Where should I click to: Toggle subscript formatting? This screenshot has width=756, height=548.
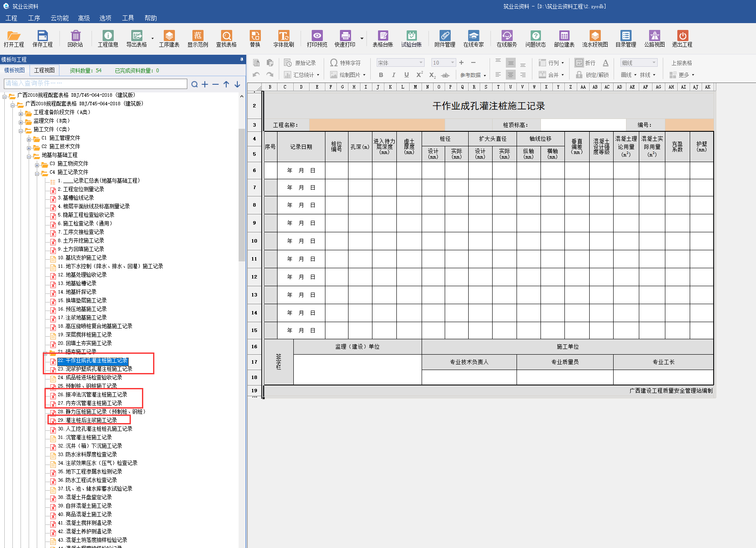(x=432, y=75)
